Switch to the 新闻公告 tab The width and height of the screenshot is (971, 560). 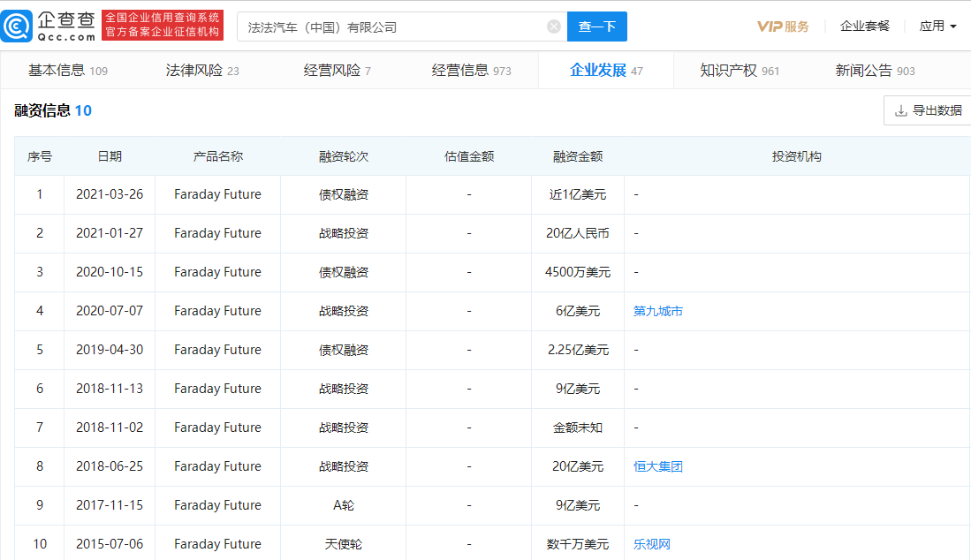point(875,71)
